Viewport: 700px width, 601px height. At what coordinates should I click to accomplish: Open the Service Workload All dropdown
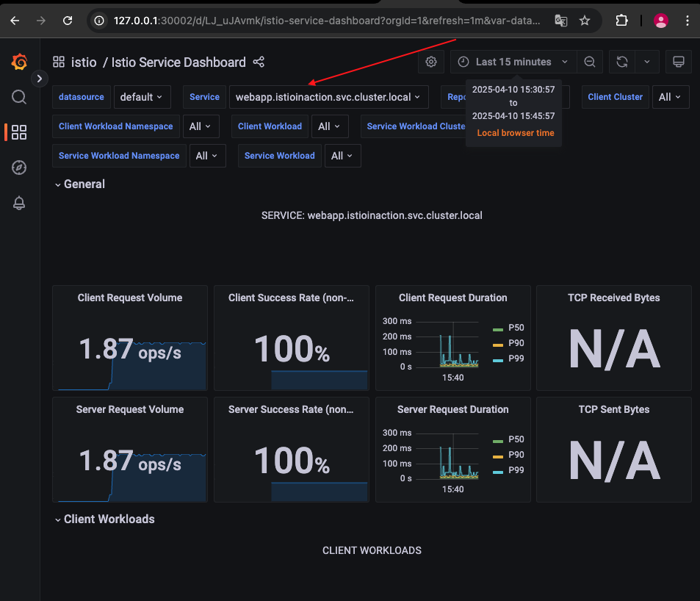(342, 156)
